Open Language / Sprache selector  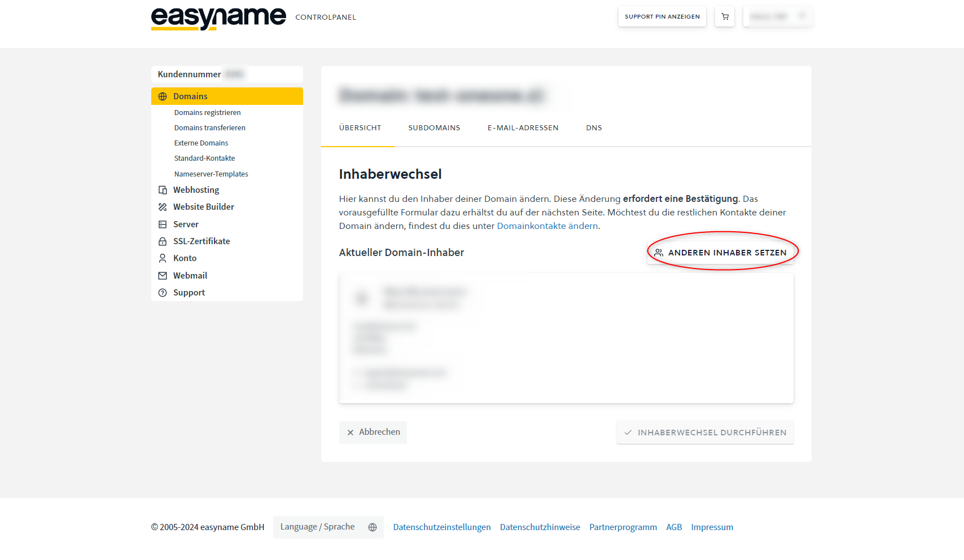(328, 527)
